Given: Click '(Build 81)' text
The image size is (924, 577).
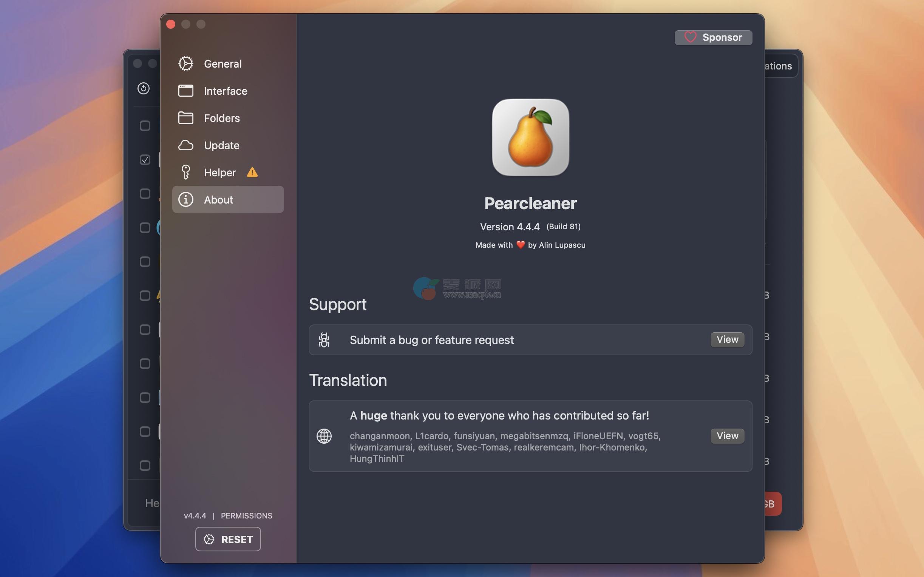Looking at the screenshot, I should (x=563, y=227).
